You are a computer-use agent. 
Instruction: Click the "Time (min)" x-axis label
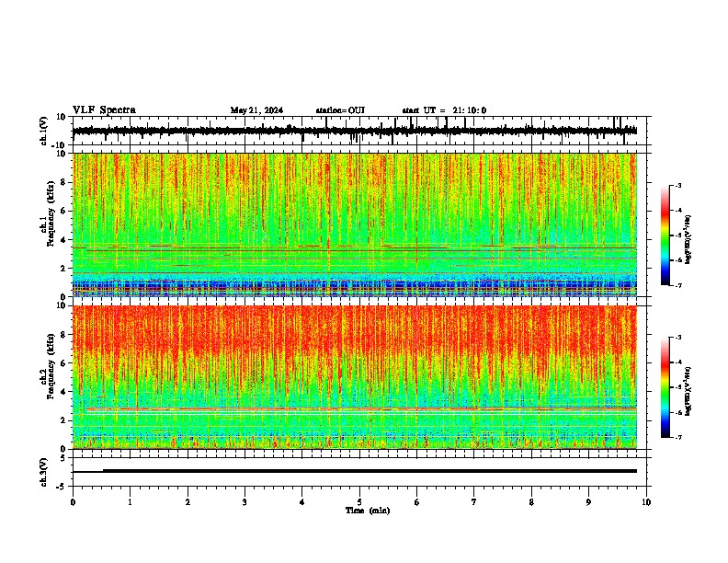(368, 511)
